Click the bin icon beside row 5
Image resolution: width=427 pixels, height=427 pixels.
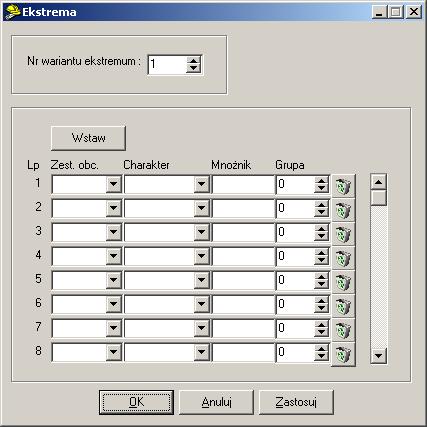343,282
